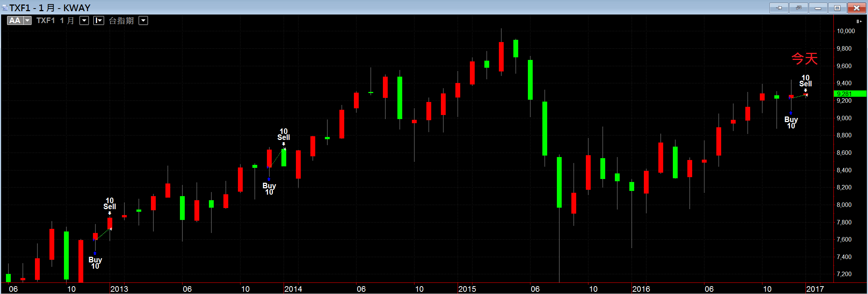Click the 9,600 price axis label
The height and width of the screenshot is (294, 868).
(844, 66)
